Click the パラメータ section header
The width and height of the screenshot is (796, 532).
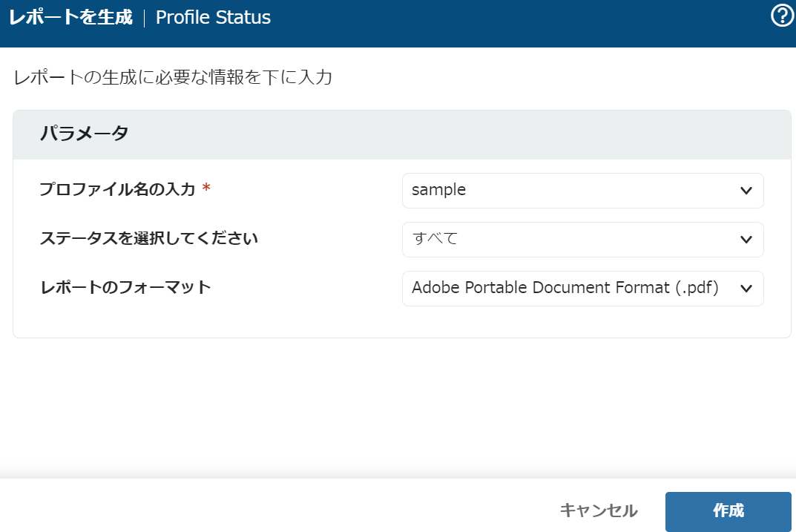pos(85,134)
